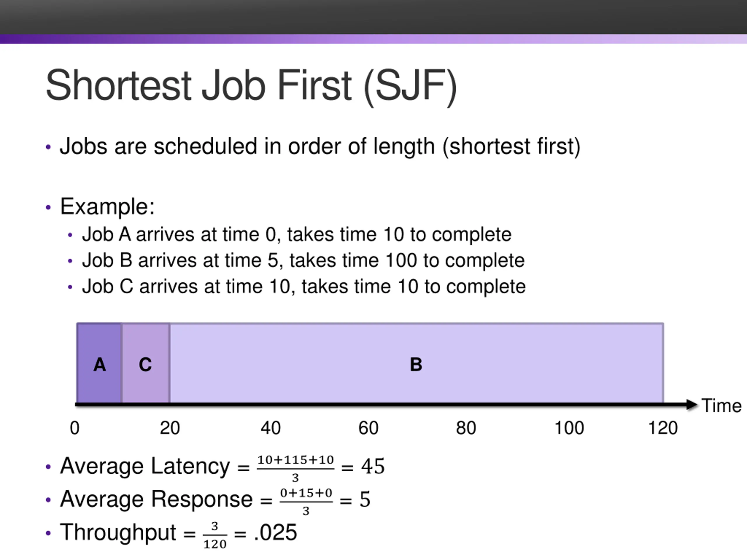Click the 0 mark on the time axis

(x=75, y=428)
